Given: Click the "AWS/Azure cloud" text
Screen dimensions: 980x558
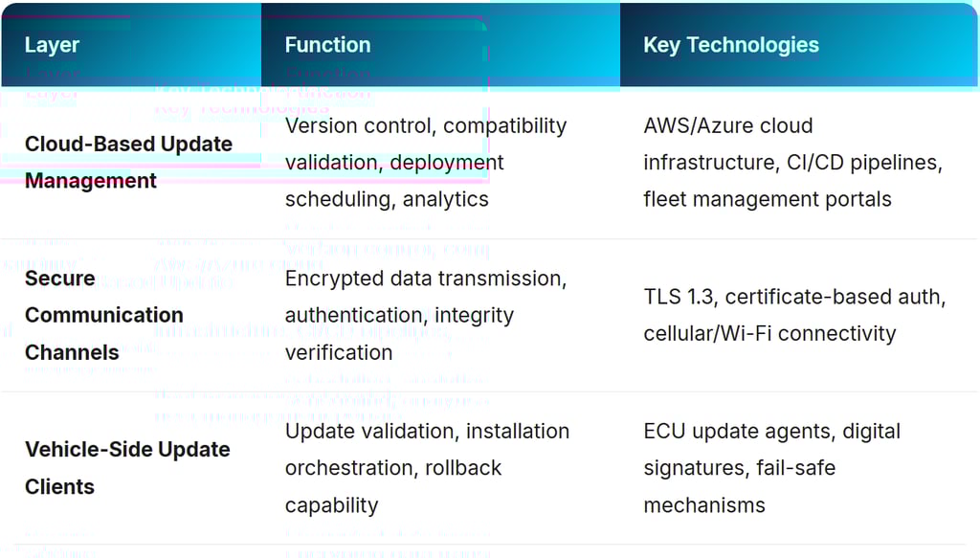Looking at the screenshot, I should (727, 125).
